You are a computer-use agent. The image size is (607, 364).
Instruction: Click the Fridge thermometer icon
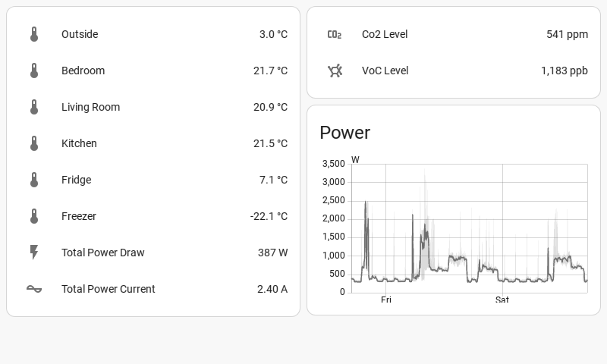(x=34, y=180)
